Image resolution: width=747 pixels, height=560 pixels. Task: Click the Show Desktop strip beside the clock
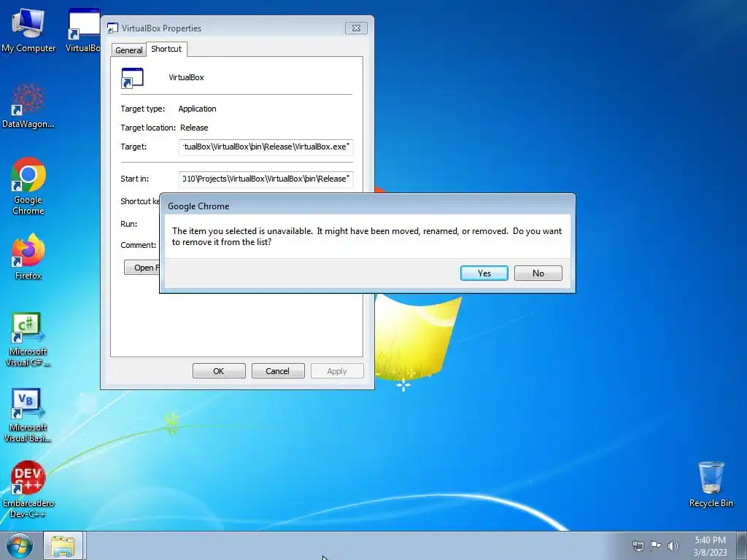743,545
